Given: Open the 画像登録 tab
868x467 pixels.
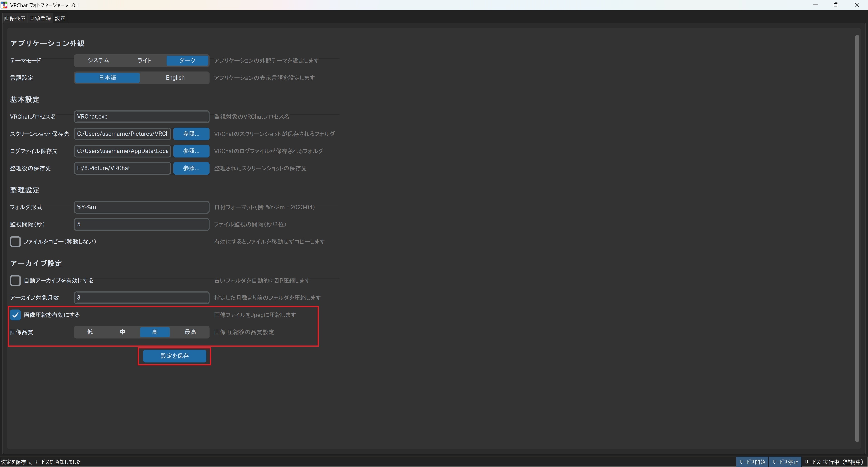Looking at the screenshot, I should [x=40, y=18].
